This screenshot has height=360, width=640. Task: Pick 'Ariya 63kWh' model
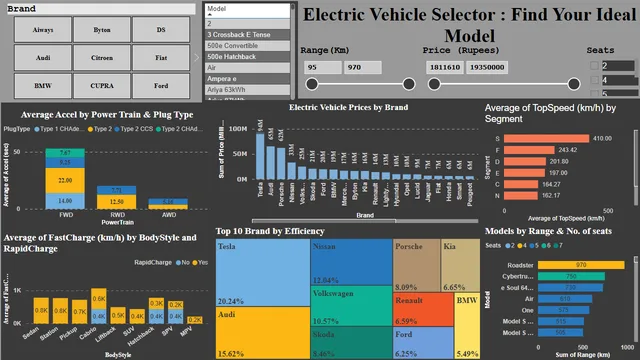point(247,90)
